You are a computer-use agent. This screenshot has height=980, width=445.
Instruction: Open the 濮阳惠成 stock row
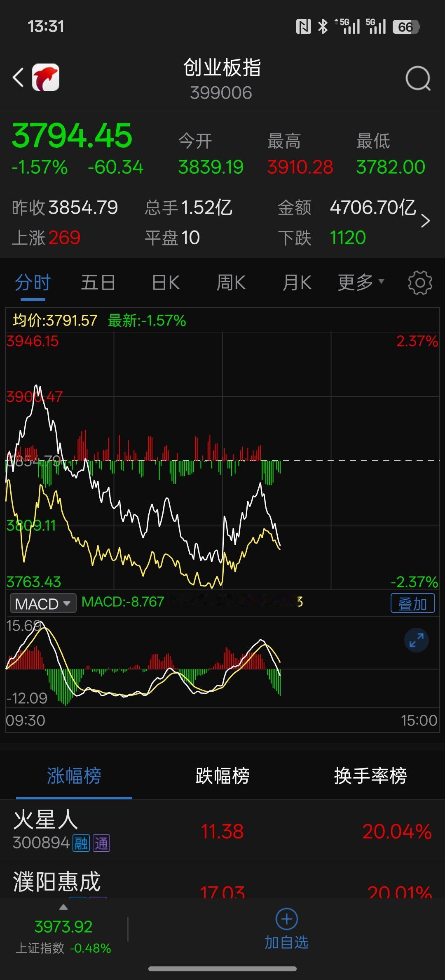[x=222, y=881]
